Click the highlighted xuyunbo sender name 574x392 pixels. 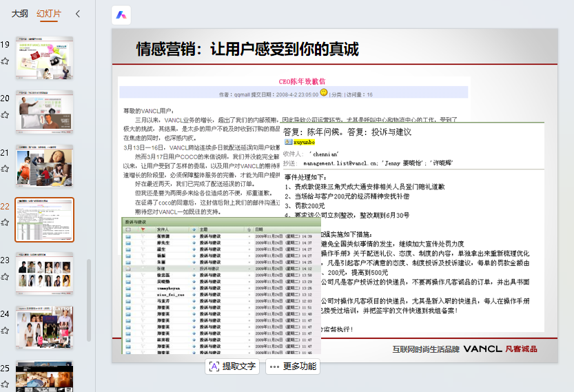point(304,142)
